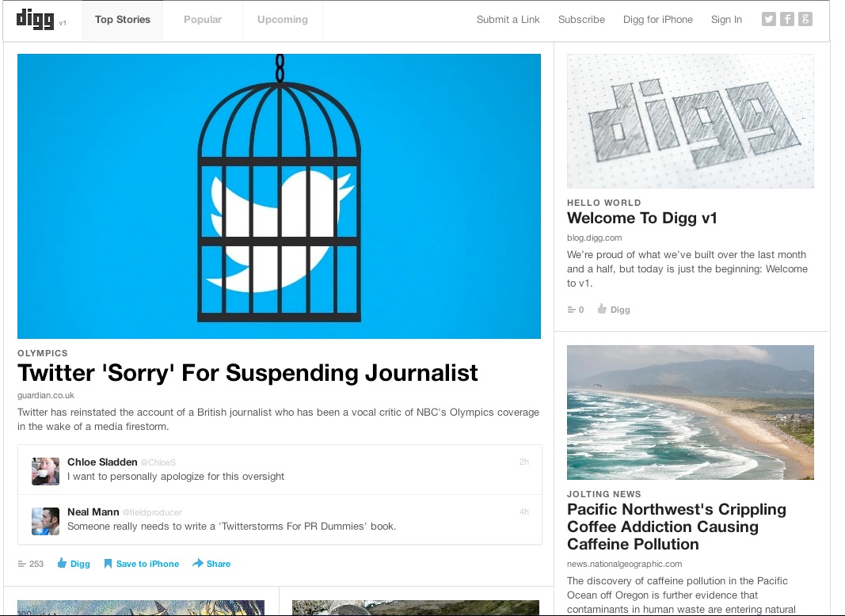
Task: Click the Share arrow icon
Action: pyautogui.click(x=197, y=564)
